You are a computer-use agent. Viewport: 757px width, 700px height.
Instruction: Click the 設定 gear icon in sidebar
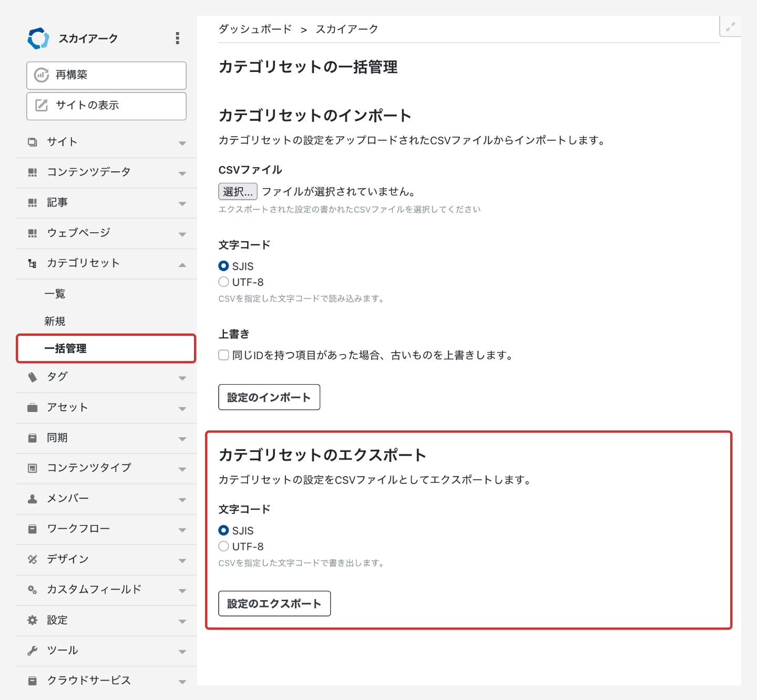point(33,620)
